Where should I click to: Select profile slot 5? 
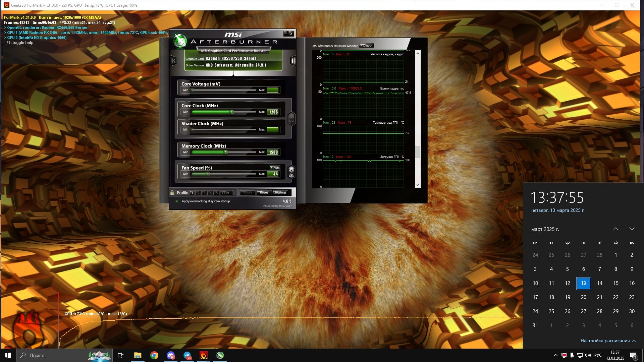217,193
